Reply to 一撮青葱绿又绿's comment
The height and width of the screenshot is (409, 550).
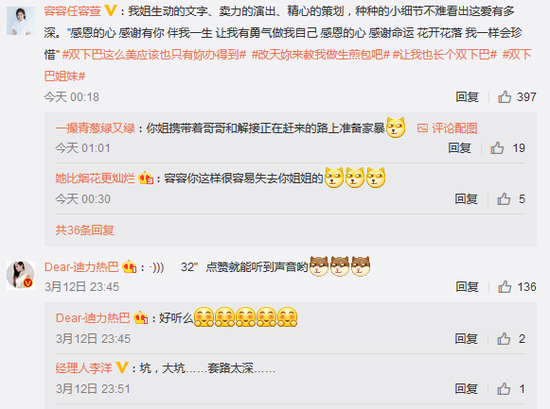tap(459, 148)
